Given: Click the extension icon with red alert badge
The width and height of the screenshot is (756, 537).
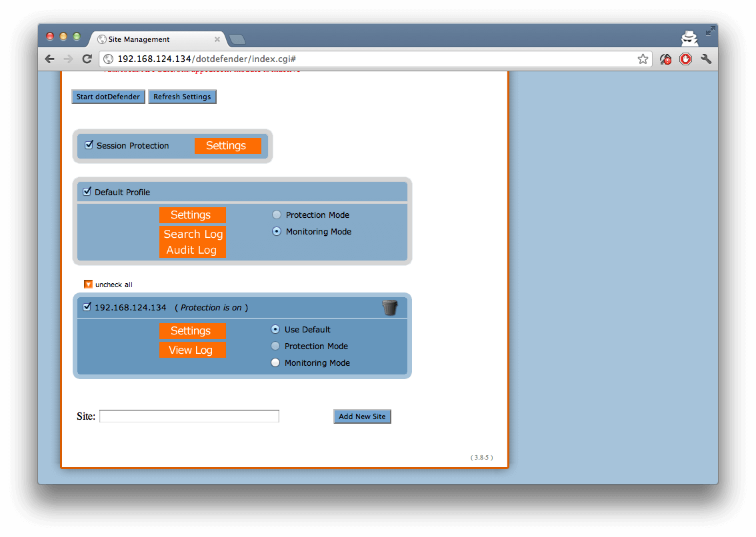Looking at the screenshot, I should [665, 59].
